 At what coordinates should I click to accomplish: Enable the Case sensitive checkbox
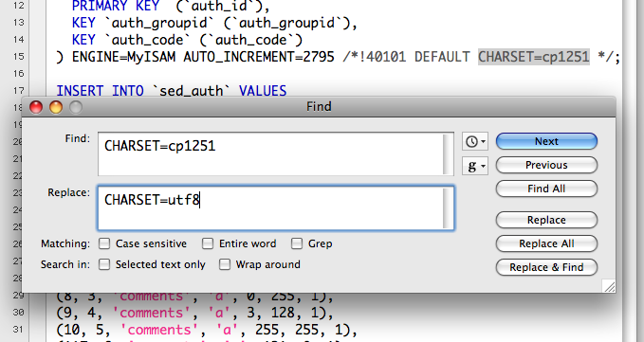coord(104,243)
